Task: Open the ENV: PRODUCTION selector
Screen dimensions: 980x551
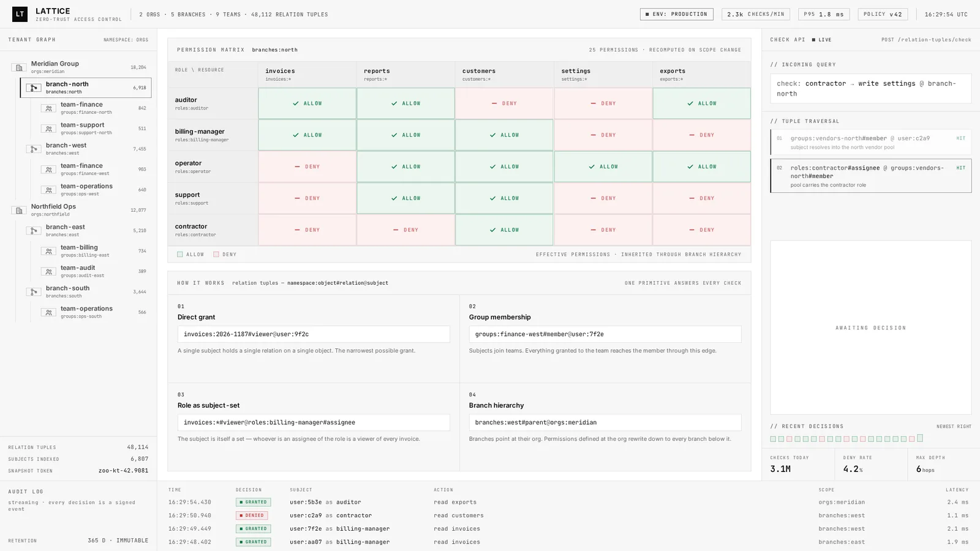Action: [677, 14]
